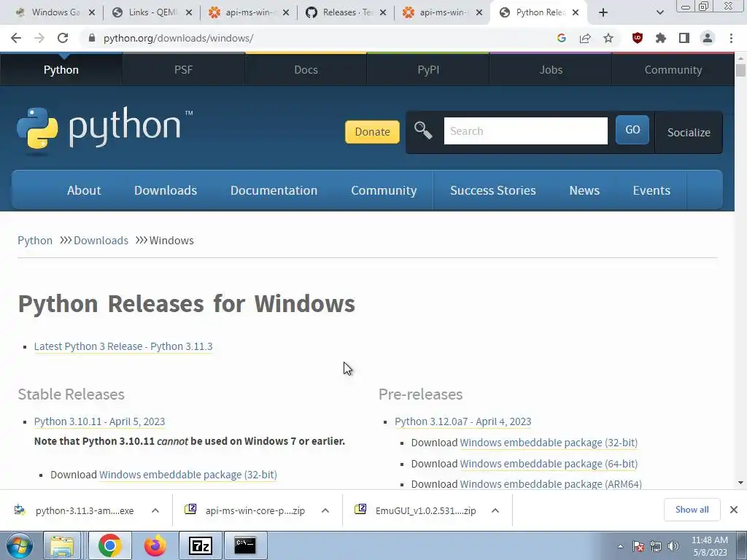Bookmark this page with the star icon

pos(608,38)
